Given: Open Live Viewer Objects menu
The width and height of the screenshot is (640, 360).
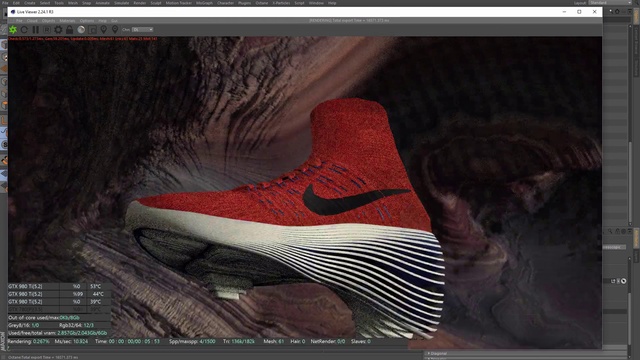Looking at the screenshot, I should click(48, 21).
